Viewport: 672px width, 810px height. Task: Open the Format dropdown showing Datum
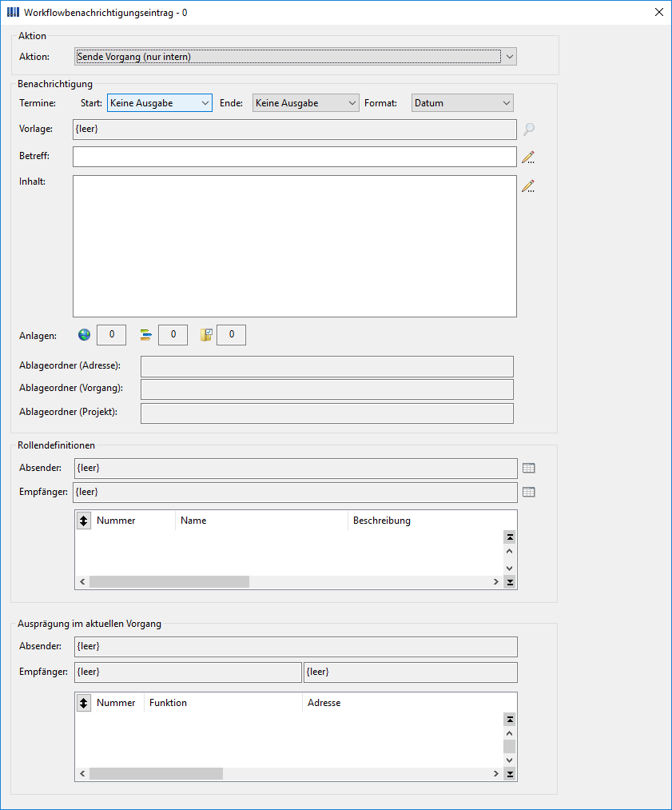463,103
